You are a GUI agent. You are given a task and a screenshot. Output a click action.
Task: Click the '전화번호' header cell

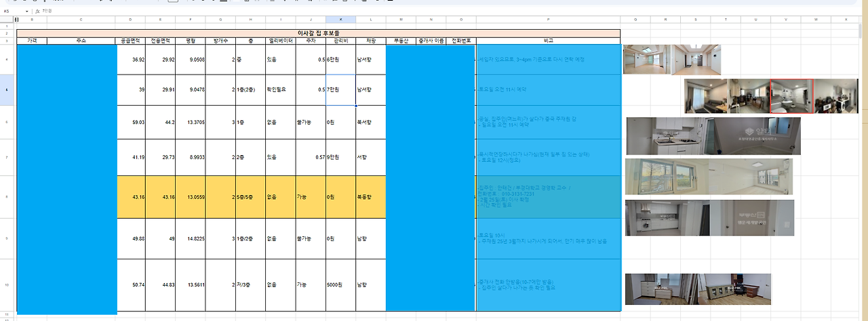[460, 41]
